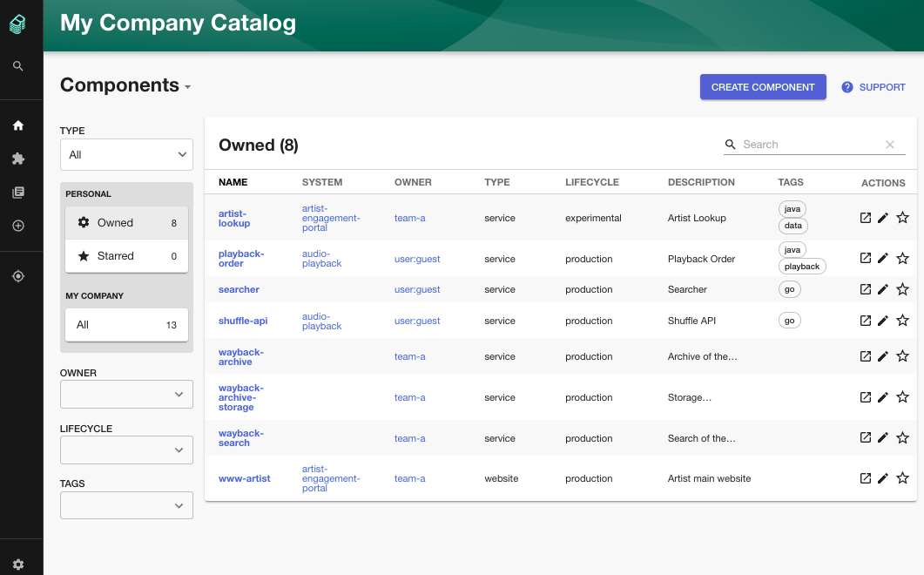
Task: View www-artist external link icon
Action: [x=865, y=478]
